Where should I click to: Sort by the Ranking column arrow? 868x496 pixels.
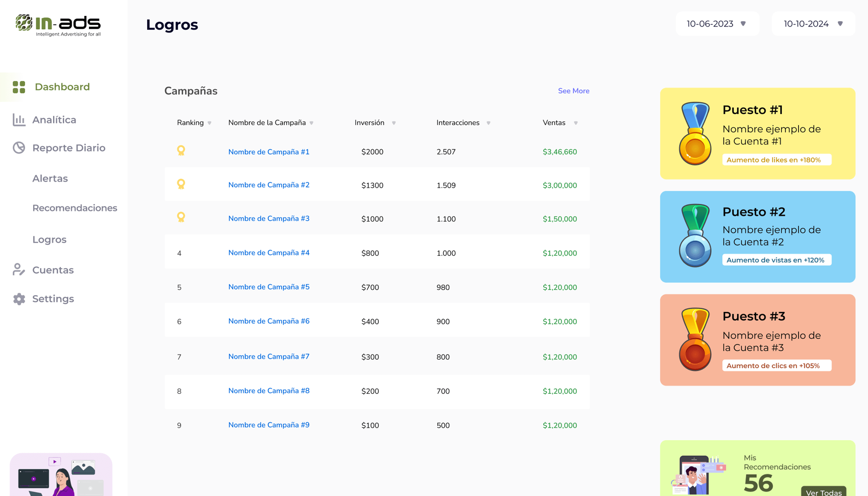coord(209,123)
